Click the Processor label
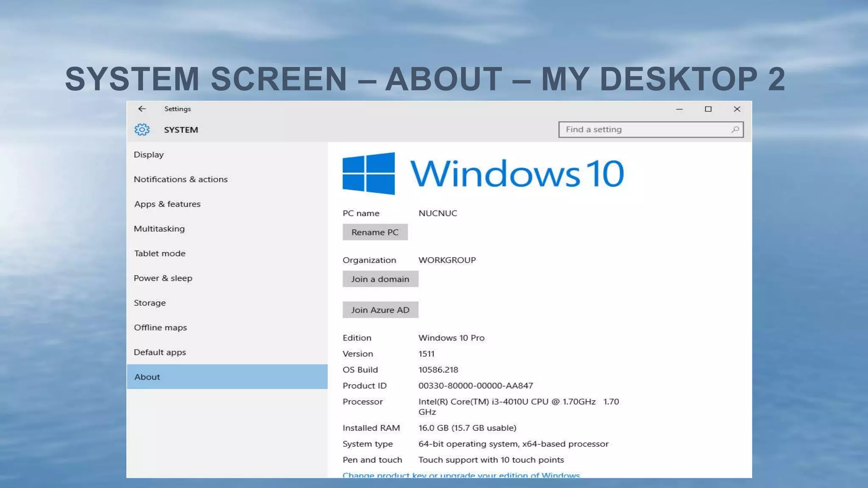The width and height of the screenshot is (868, 488). pyautogui.click(x=362, y=402)
